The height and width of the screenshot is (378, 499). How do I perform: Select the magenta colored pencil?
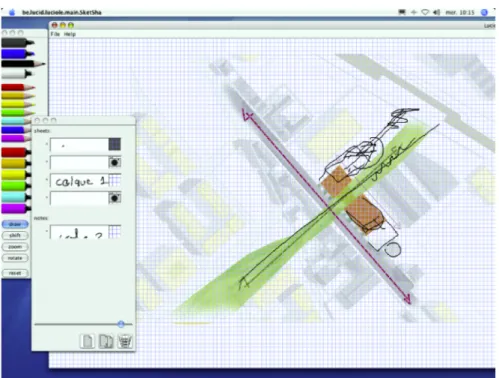tap(16, 138)
